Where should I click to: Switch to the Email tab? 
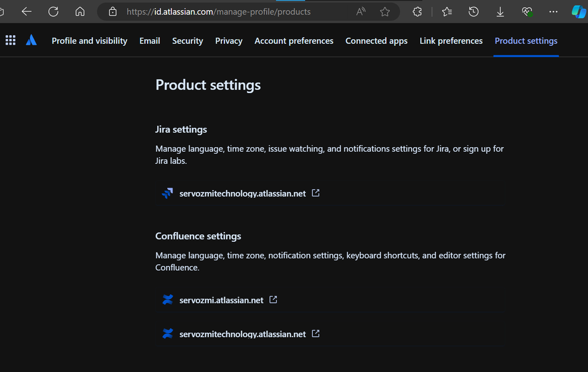click(x=150, y=41)
